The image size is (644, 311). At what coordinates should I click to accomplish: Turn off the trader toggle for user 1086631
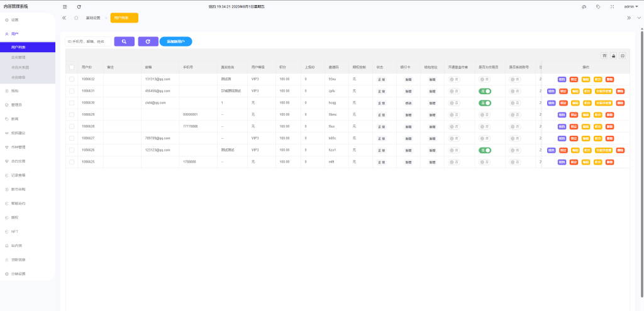[484, 91]
